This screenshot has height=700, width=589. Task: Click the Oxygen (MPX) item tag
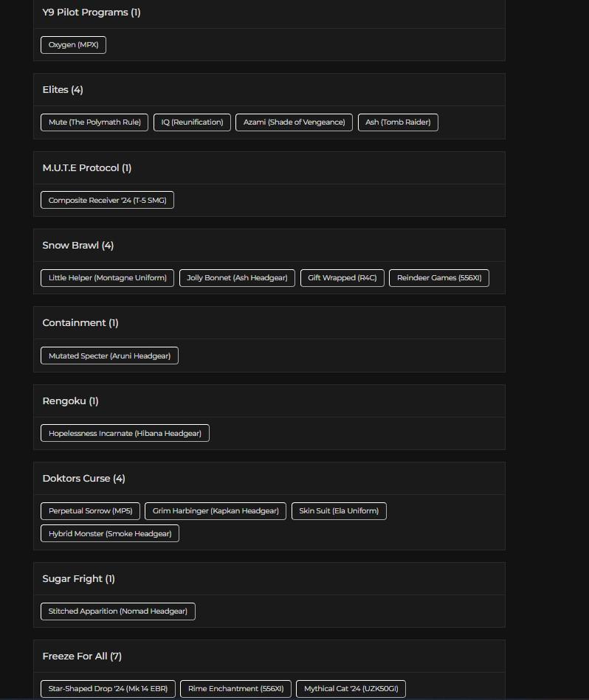[73, 45]
